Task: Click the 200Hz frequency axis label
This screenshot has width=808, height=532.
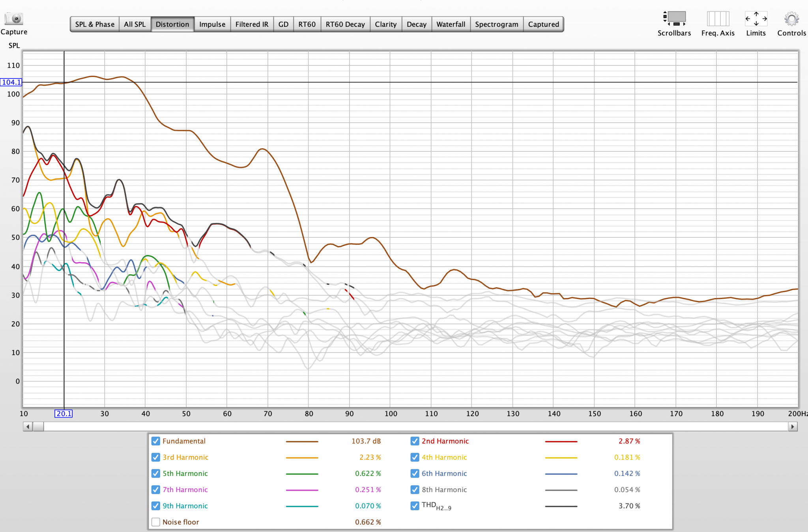Action: [798, 414]
